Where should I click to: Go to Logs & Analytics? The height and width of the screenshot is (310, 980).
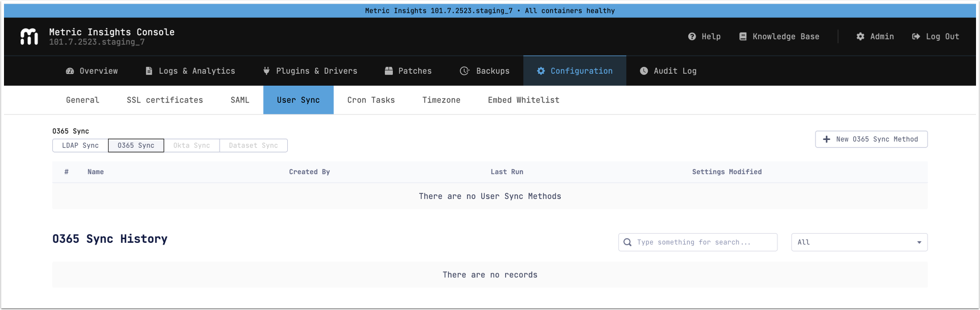coord(190,71)
